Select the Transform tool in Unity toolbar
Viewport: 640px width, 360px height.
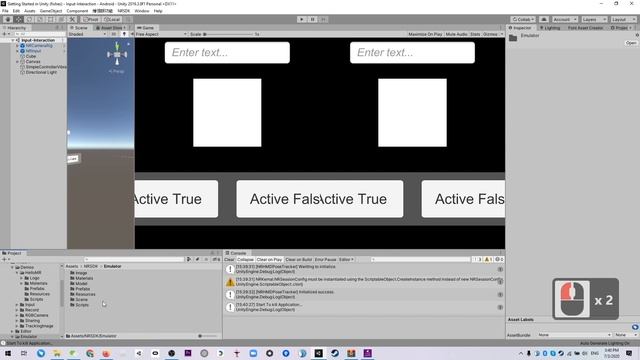pos(61,19)
